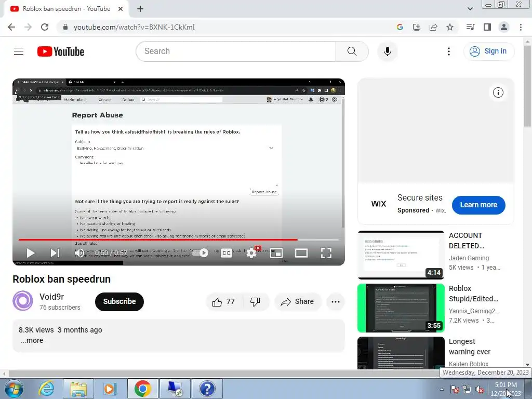Share this page from the toolbar
Viewport: 532px width, 399px height.
[433, 27]
